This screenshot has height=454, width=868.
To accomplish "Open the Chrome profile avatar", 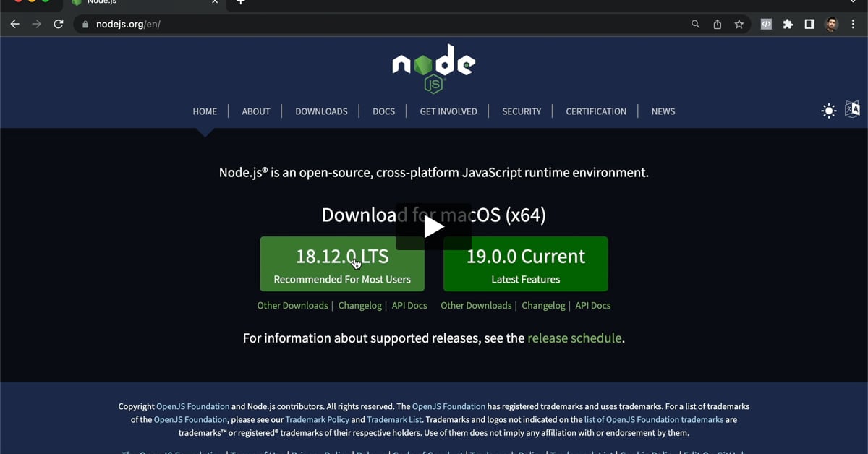I will point(832,24).
